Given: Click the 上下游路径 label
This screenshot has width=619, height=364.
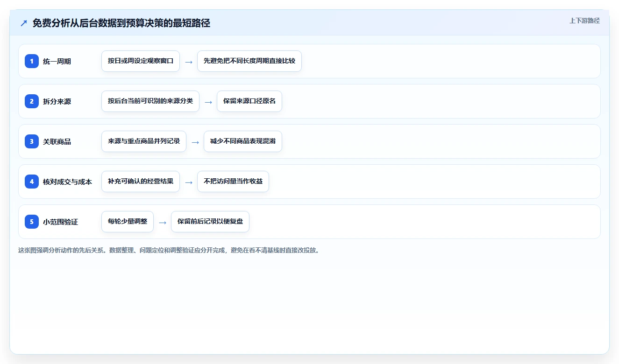Looking at the screenshot, I should (584, 21).
